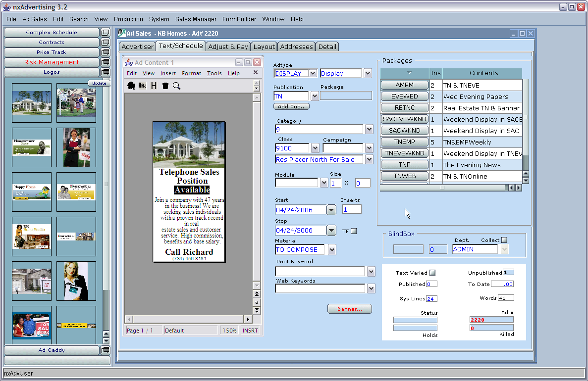Toggle the TF checkbox
The width and height of the screenshot is (588, 381).
[x=354, y=231]
